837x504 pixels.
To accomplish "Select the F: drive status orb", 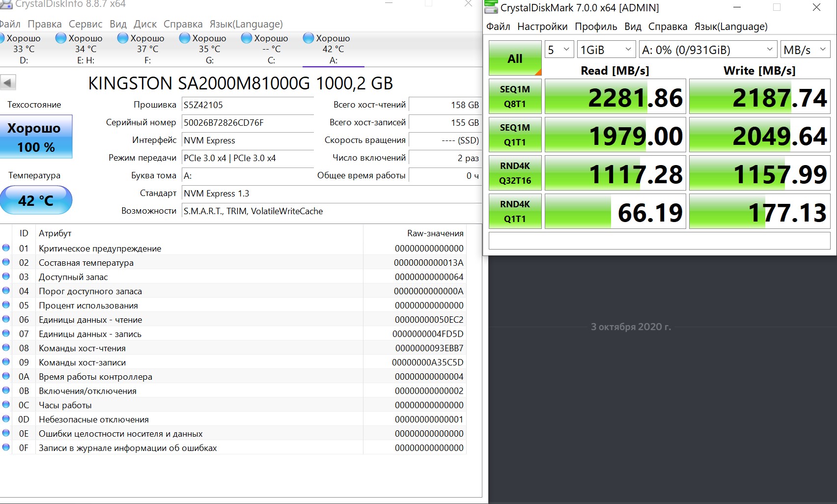I will pyautogui.click(x=123, y=38).
